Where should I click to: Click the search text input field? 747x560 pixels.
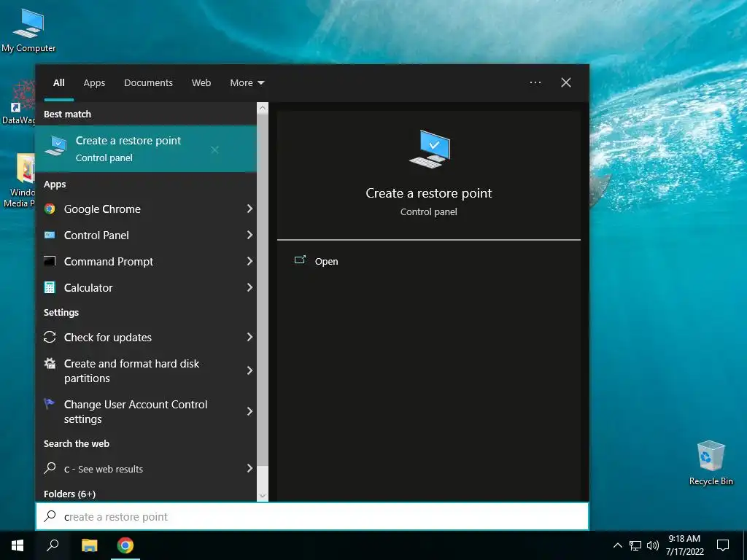tap(312, 516)
